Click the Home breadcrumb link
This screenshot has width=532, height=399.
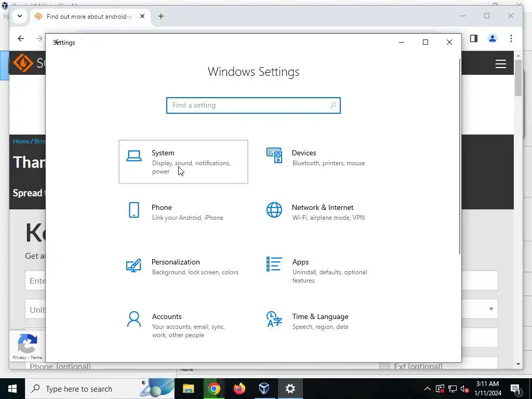pos(21,141)
